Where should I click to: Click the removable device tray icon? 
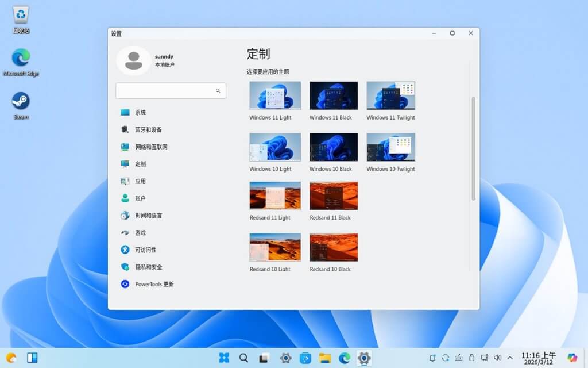coord(472,358)
